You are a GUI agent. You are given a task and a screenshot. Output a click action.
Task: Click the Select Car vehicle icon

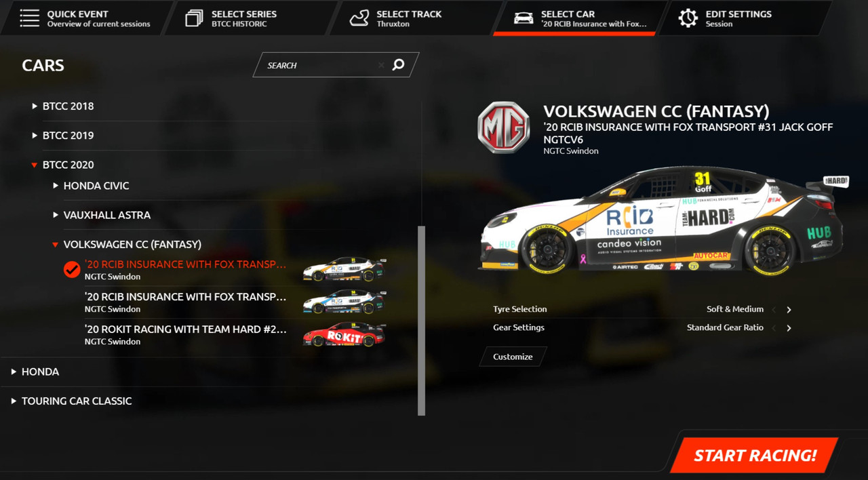click(524, 18)
